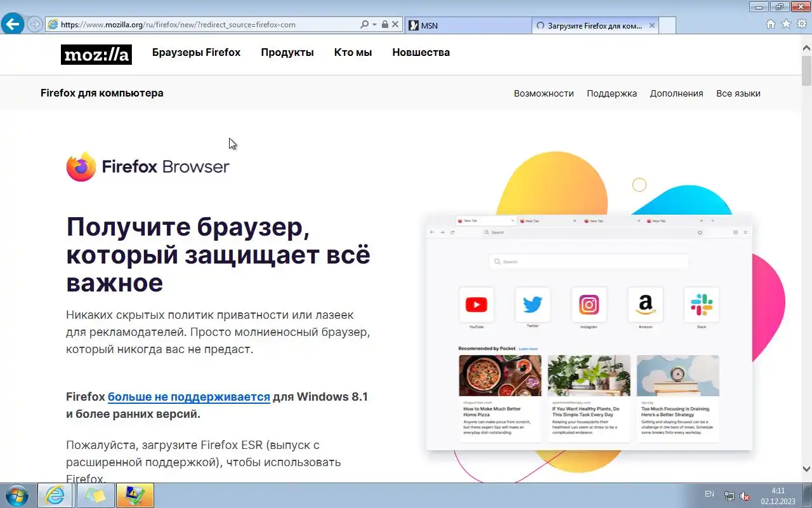812x508 pixels.
Task: Open the Продукты menu
Action: pyautogui.click(x=287, y=53)
